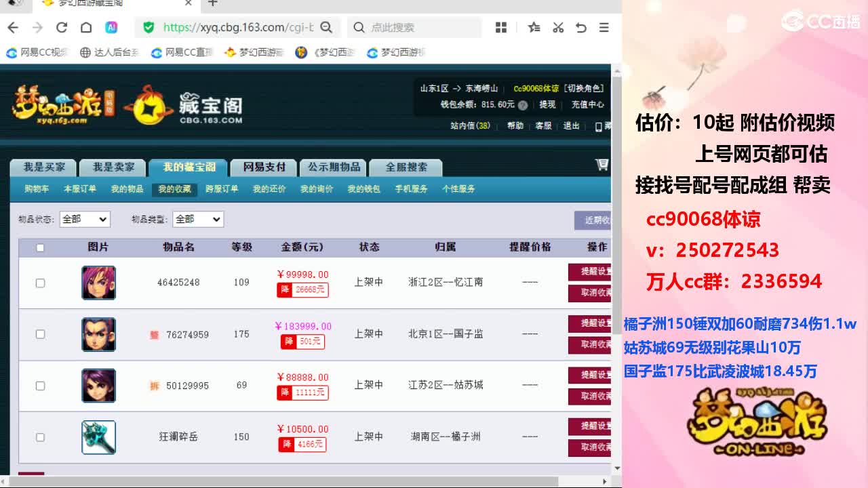This screenshot has width=868, height=488.
Task: Click the favorites star list icon
Action: point(534,27)
